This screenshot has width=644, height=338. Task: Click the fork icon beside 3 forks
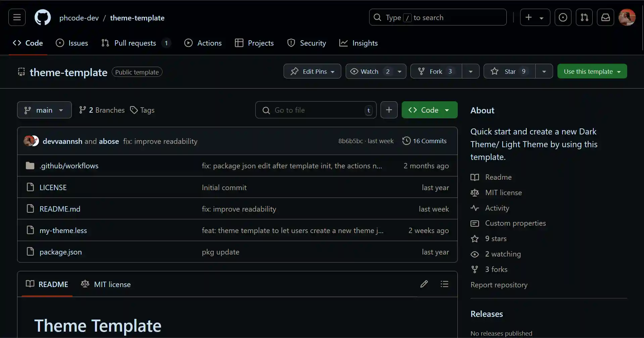point(475,269)
